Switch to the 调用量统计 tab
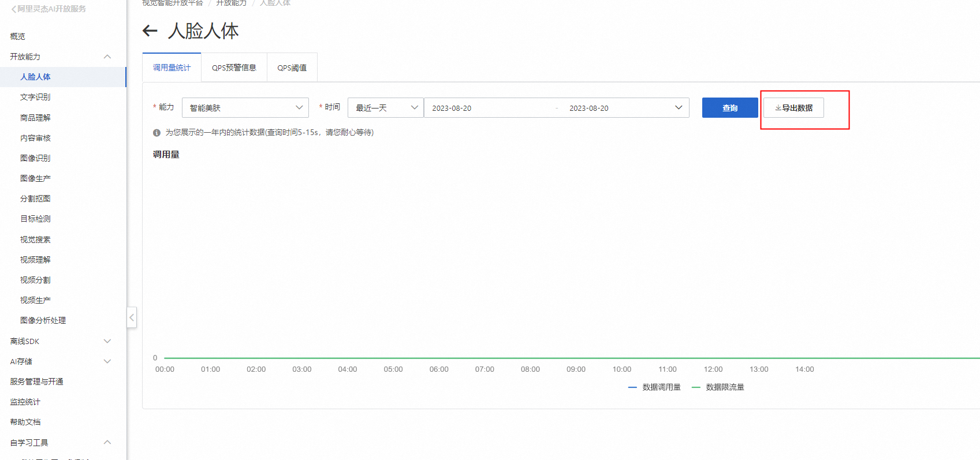980x460 pixels. [172, 68]
